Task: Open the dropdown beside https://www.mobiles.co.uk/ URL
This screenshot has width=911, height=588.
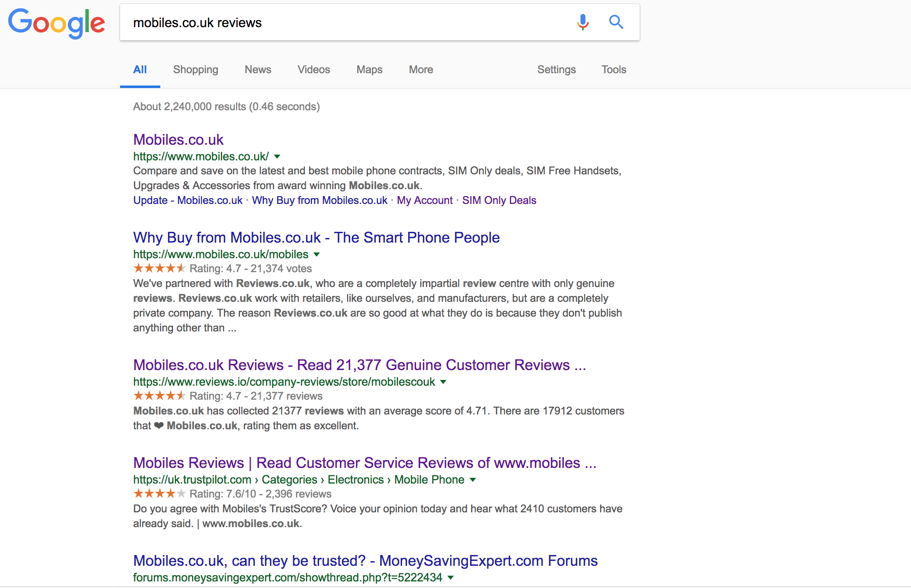Action: (x=277, y=157)
